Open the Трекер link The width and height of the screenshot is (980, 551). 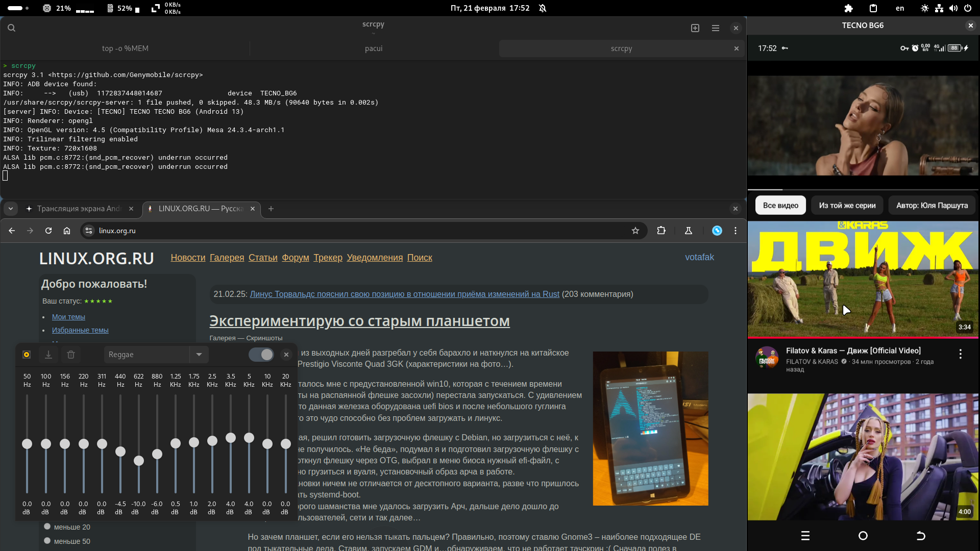click(x=328, y=258)
